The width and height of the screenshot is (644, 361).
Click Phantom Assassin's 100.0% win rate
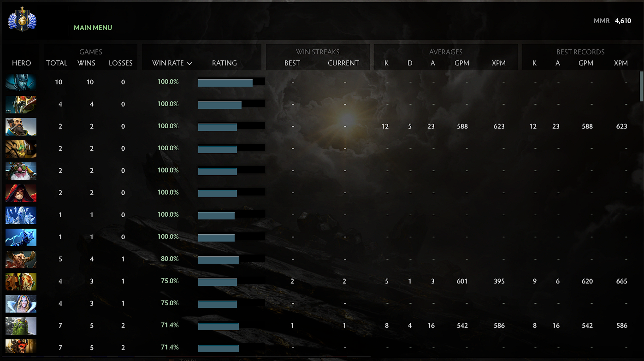pos(168,82)
